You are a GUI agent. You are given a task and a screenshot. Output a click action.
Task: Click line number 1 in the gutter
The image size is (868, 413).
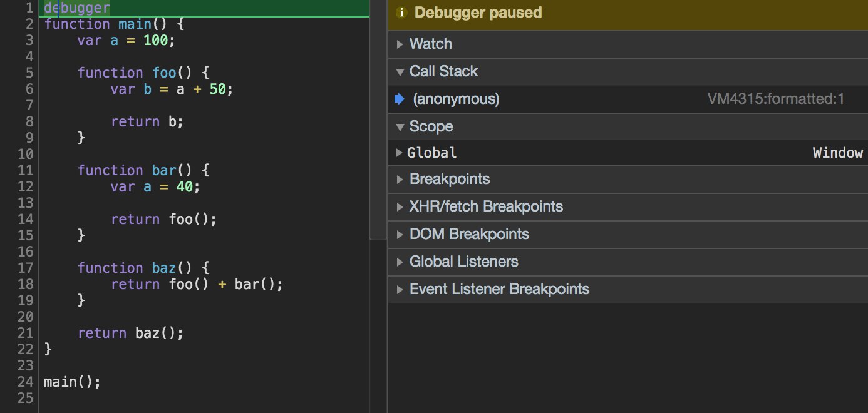28,8
